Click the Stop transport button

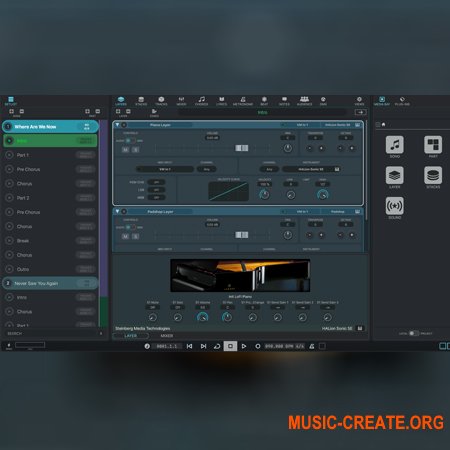click(230, 346)
